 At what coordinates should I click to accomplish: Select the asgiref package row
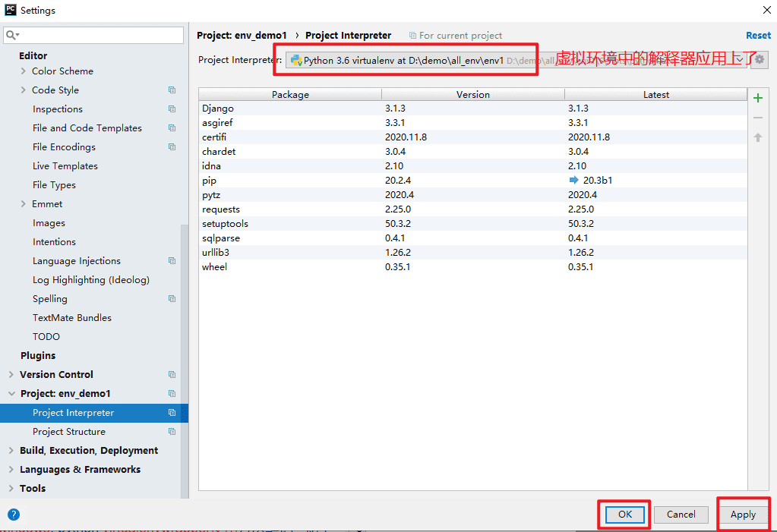pos(472,122)
